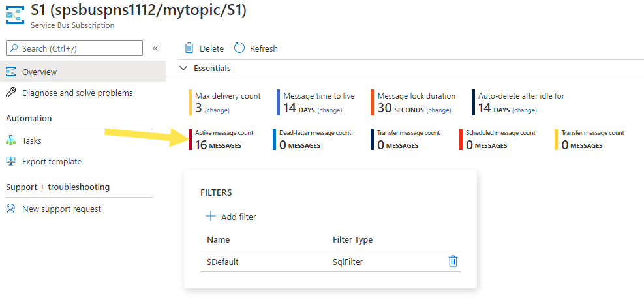Image resolution: width=644 pixels, height=306 pixels.
Task: Click the Export template icon
Action: 10,161
